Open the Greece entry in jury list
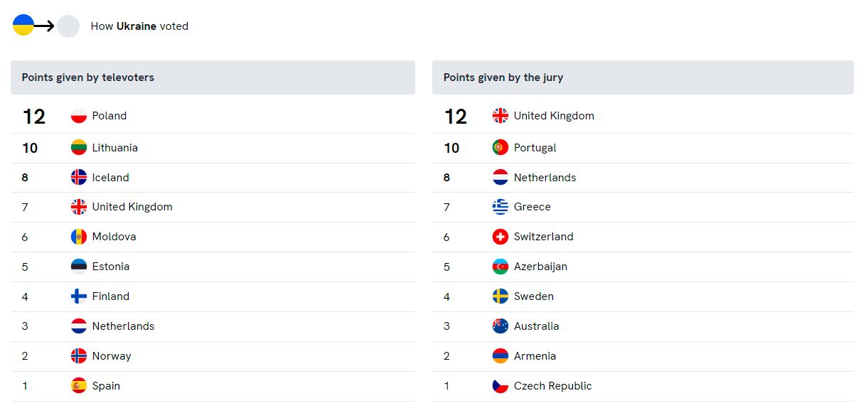868x418 pixels. 532,207
